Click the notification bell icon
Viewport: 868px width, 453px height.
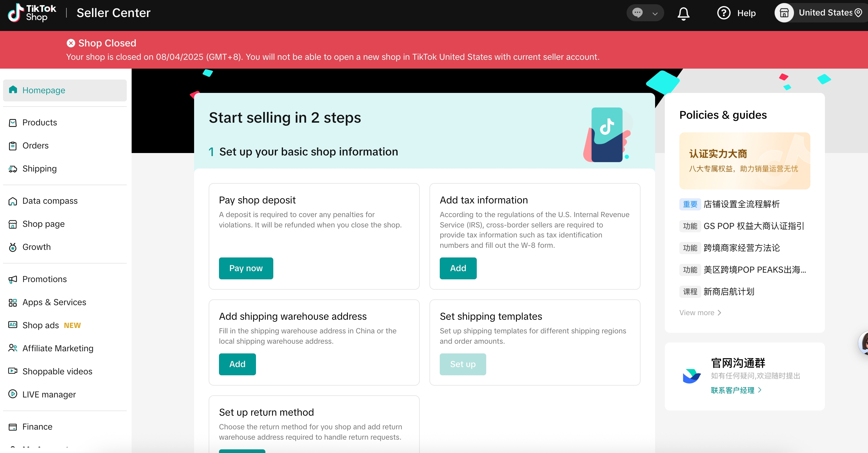coord(683,13)
